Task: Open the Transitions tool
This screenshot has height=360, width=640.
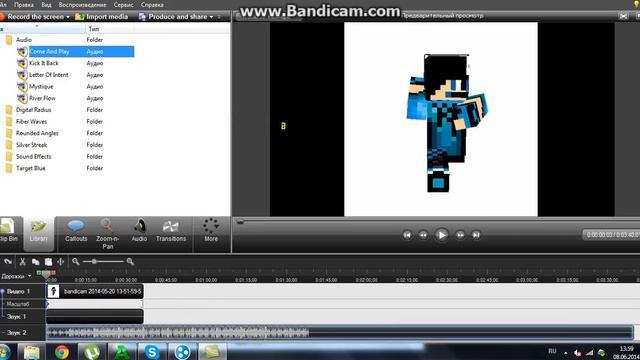Action: click(171, 231)
